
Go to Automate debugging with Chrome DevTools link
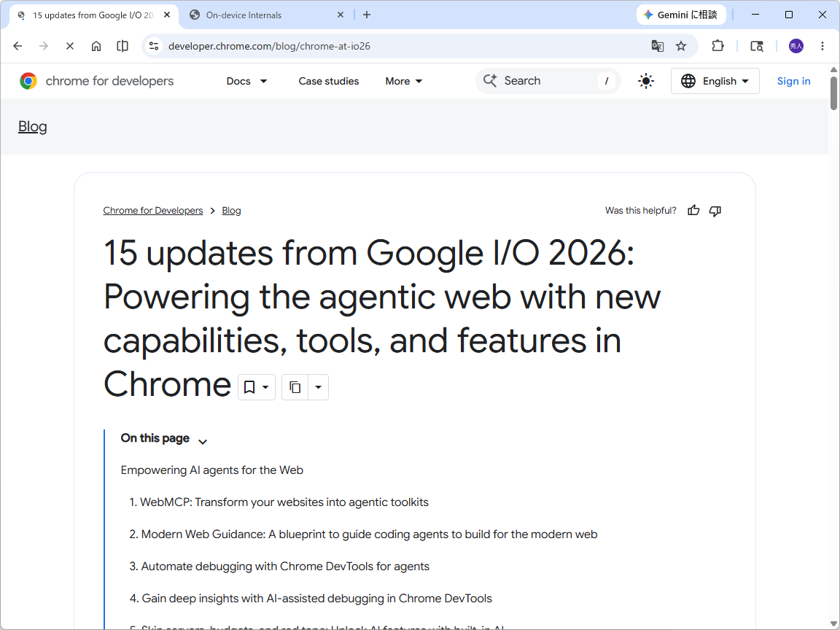coord(279,567)
